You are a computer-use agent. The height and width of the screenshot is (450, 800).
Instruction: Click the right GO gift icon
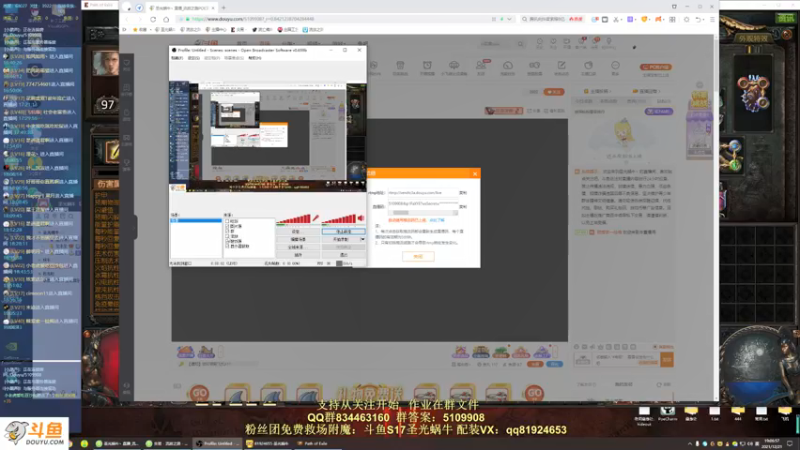coord(534,393)
